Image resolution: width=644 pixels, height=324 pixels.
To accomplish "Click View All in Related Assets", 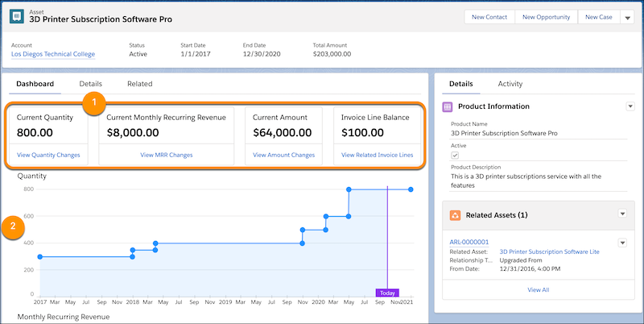I will coord(538,290).
